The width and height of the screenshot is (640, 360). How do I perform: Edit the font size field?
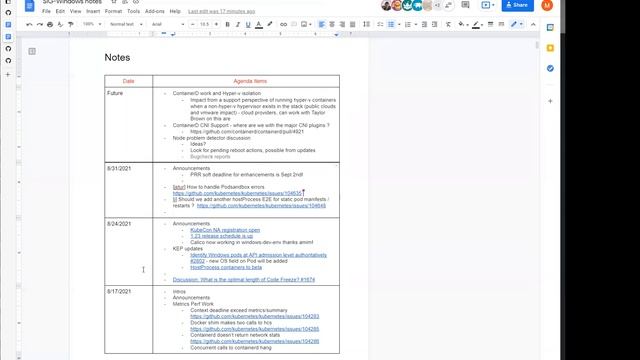(204, 24)
